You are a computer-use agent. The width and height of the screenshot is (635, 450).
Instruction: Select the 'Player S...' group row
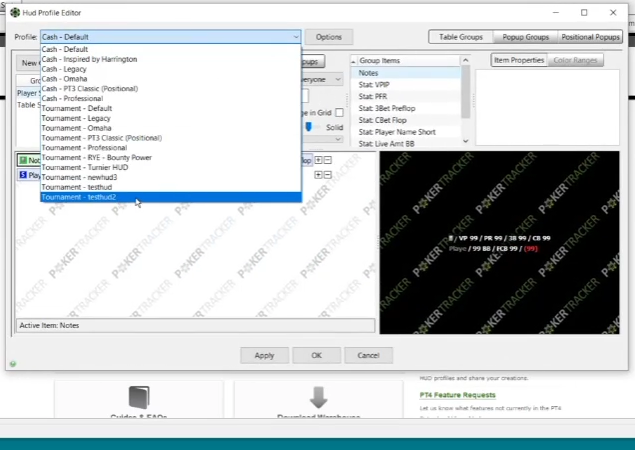(x=29, y=93)
